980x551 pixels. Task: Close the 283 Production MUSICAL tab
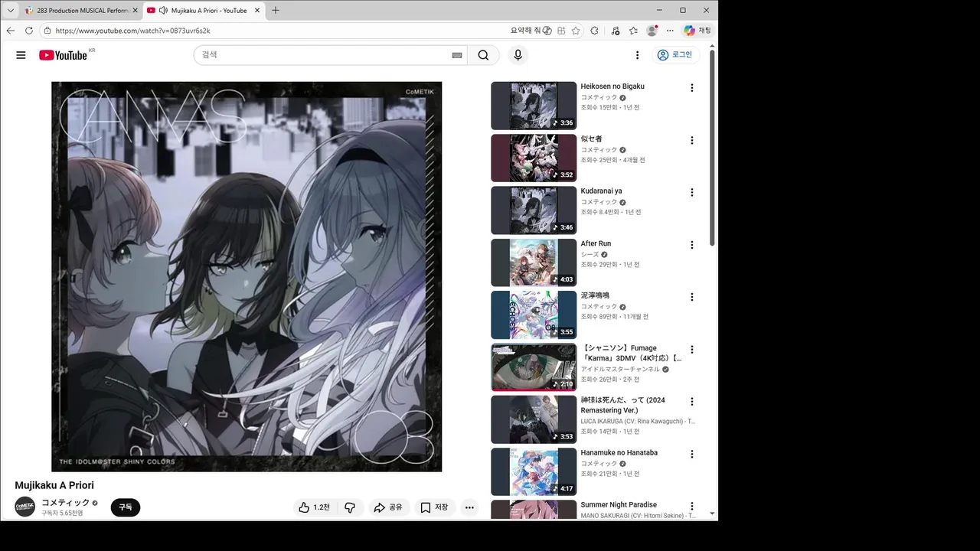135,11
